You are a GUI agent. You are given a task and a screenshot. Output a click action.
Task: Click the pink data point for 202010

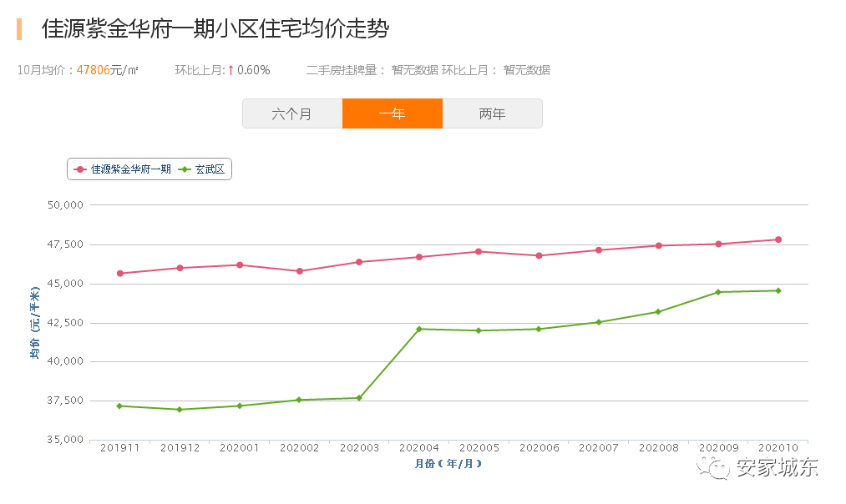click(x=778, y=239)
